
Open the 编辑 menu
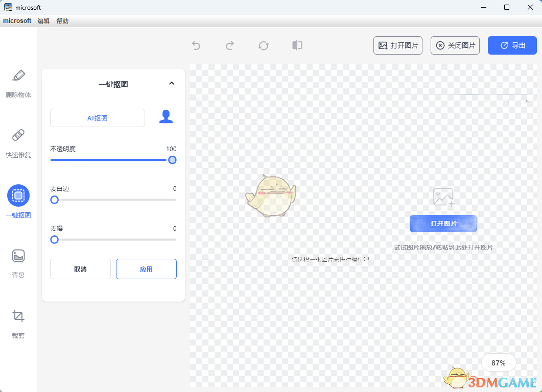point(43,21)
